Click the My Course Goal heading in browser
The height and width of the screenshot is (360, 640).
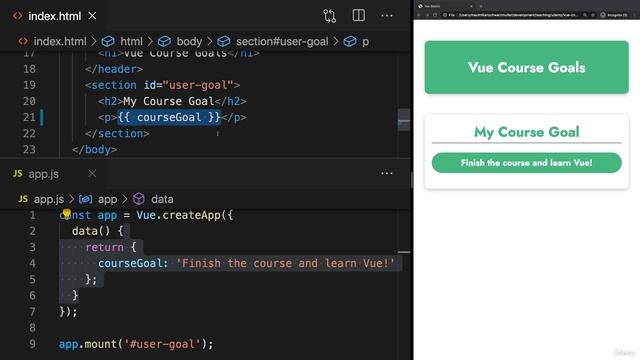coord(527,132)
